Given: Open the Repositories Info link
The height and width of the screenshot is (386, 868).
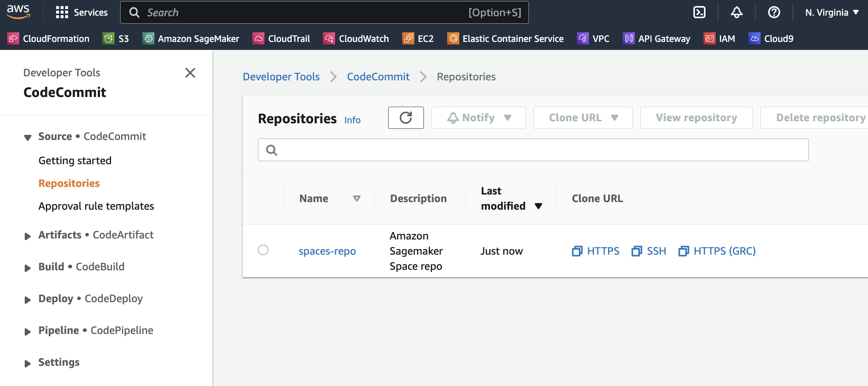Looking at the screenshot, I should coord(352,120).
